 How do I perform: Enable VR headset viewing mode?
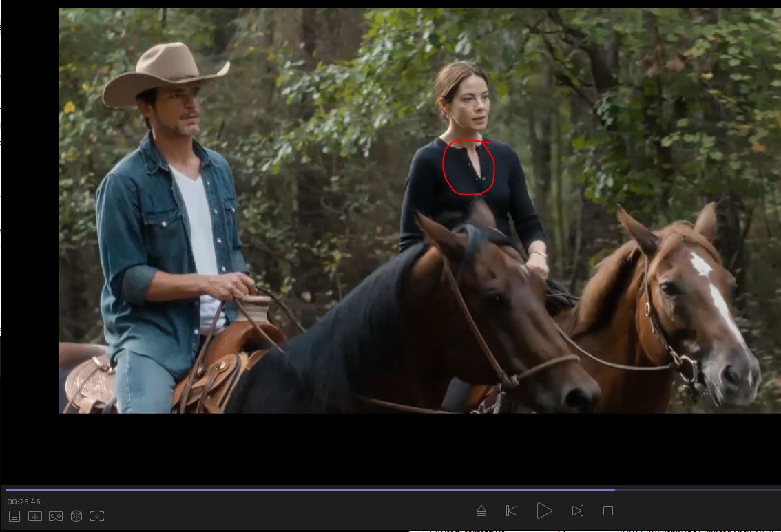point(56,515)
